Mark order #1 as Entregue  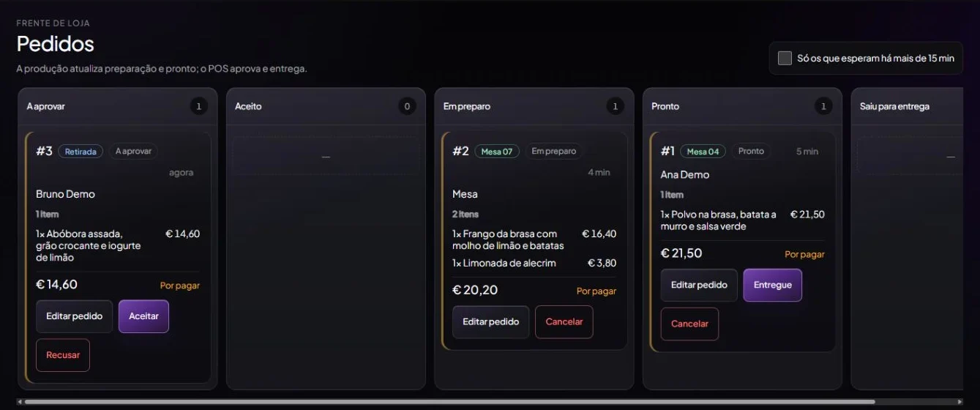[x=773, y=285]
